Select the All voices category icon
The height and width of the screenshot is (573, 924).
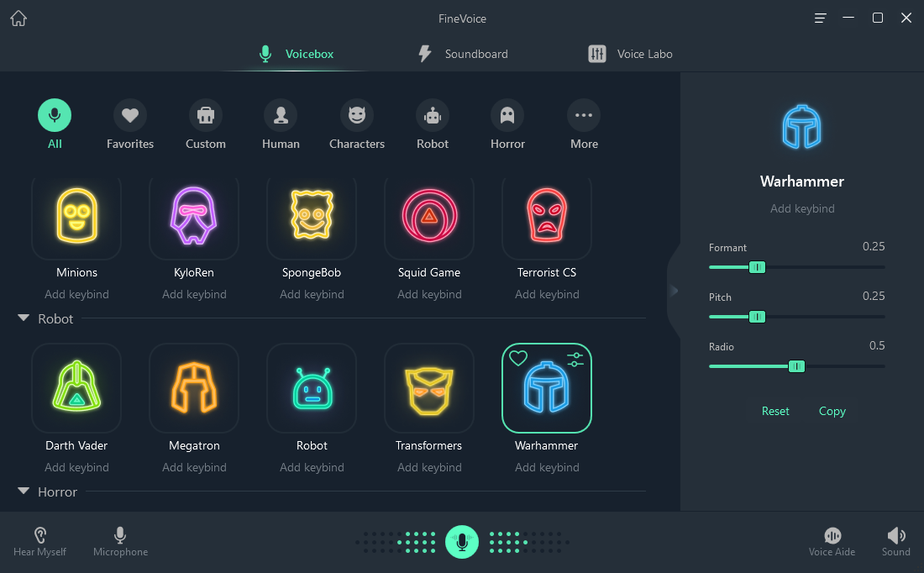pos(55,115)
